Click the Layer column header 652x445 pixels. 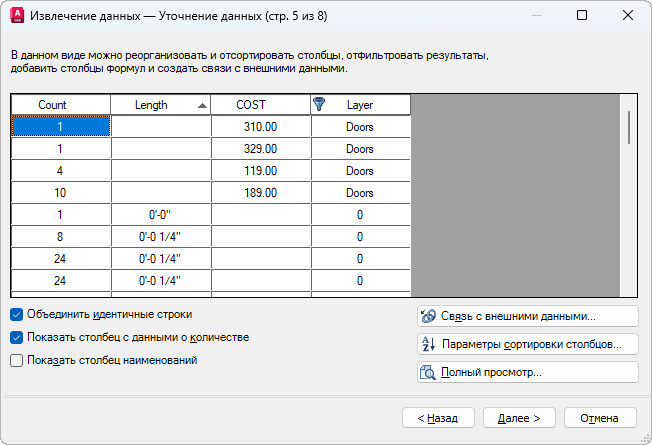[361, 105]
